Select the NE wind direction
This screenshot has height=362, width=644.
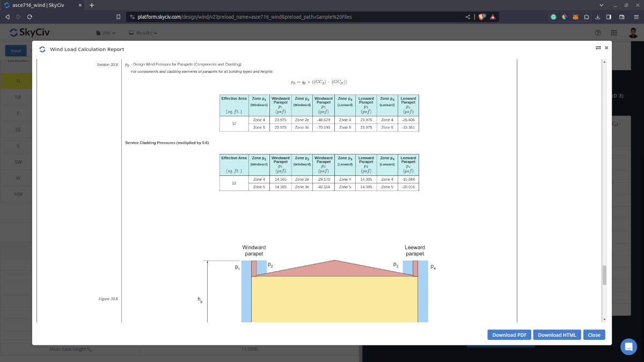[x=18, y=97]
